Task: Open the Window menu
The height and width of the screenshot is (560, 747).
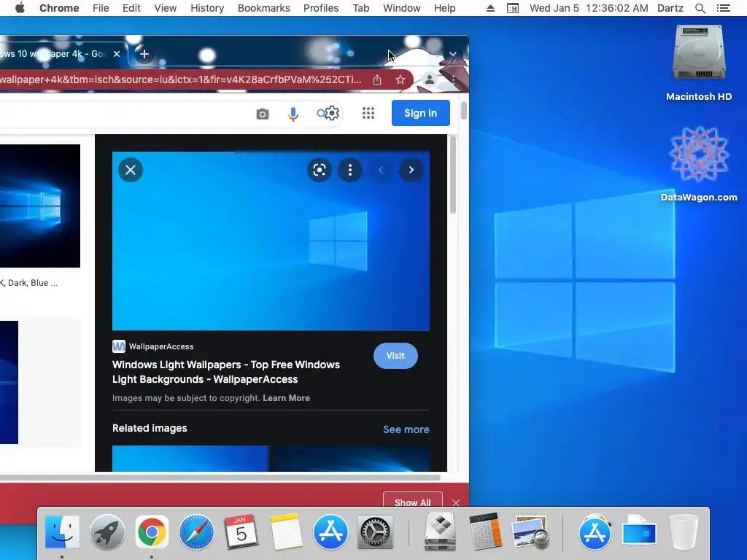Action: point(402,8)
